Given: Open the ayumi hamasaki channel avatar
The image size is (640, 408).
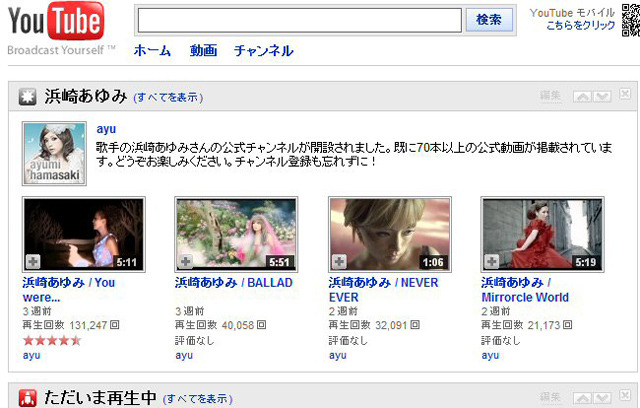Looking at the screenshot, I should [54, 154].
